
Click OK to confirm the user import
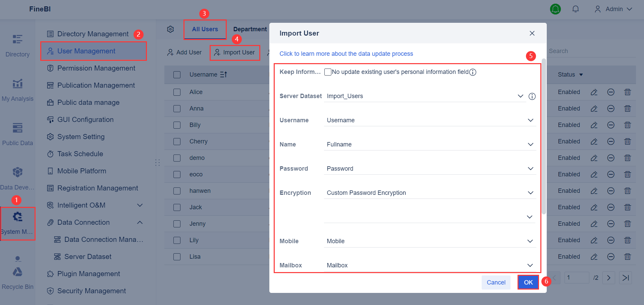tap(528, 282)
